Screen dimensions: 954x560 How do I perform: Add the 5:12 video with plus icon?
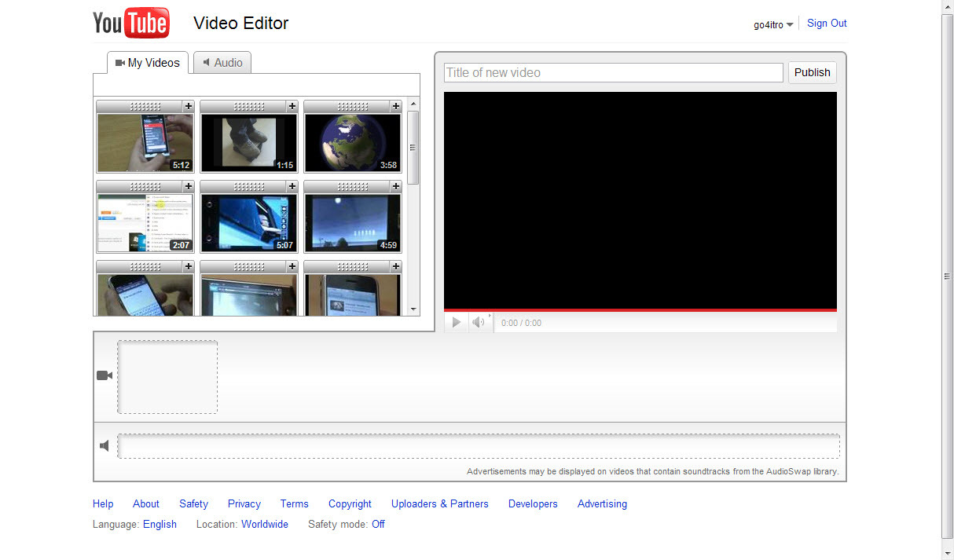click(189, 106)
